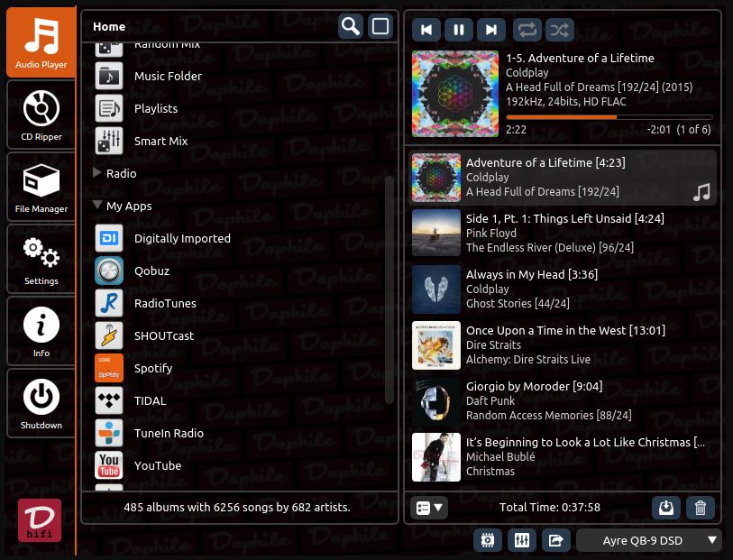
Task: Skip to the next track
Action: [x=490, y=30]
